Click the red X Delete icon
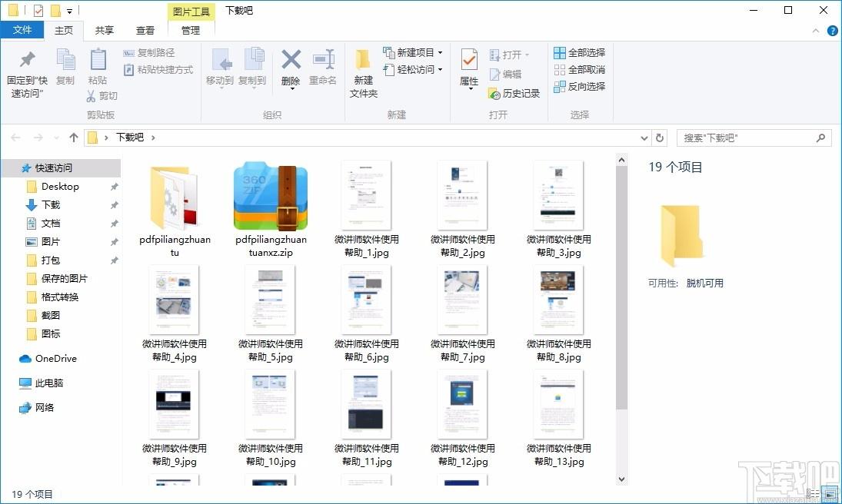The image size is (842, 504). [291, 60]
